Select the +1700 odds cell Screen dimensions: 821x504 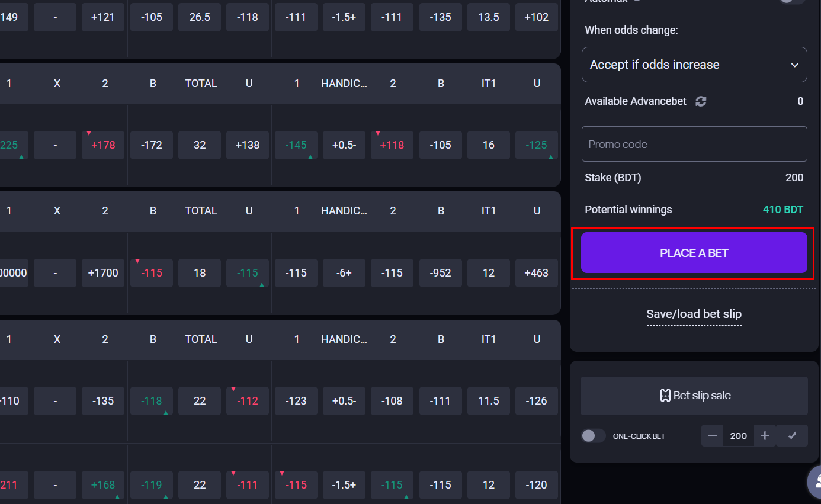(x=103, y=273)
